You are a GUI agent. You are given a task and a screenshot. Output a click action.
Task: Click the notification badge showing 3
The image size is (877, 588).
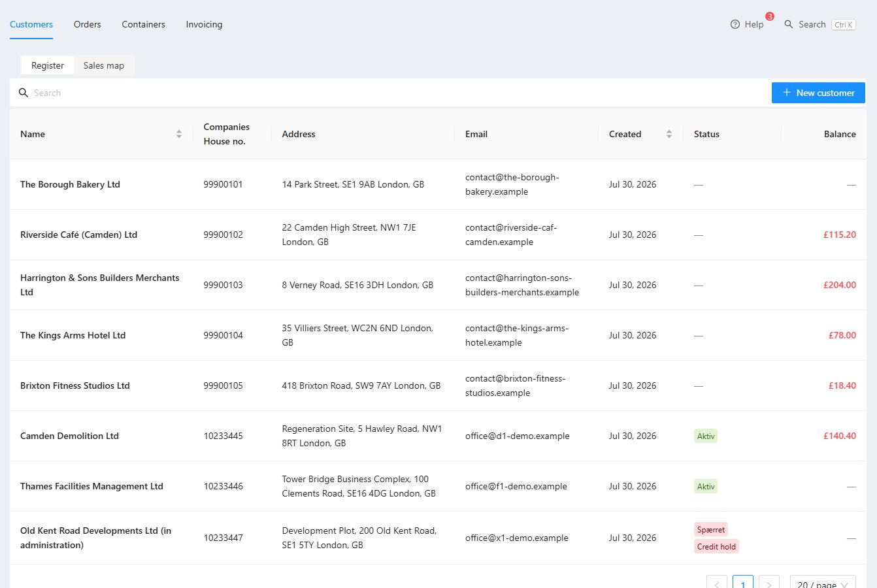(770, 16)
